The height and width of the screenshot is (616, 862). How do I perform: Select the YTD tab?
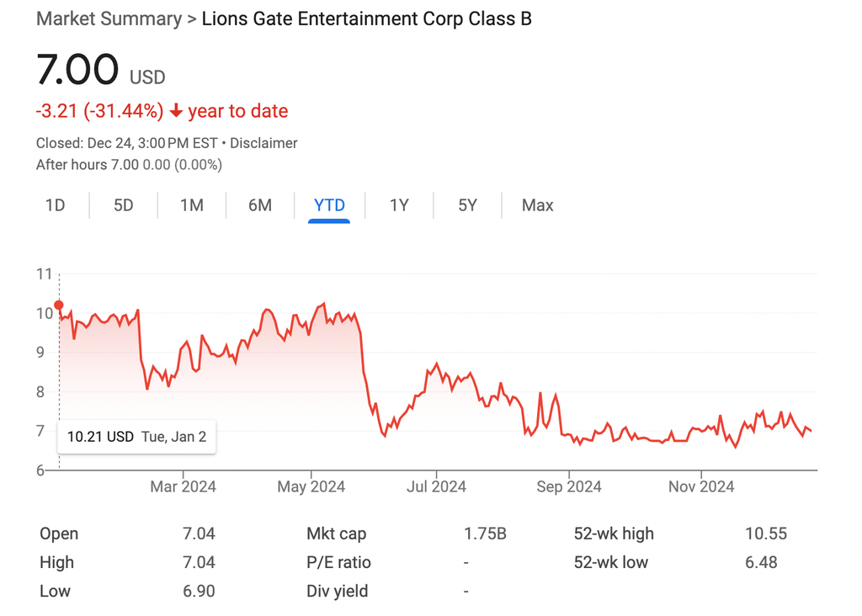[329, 205]
